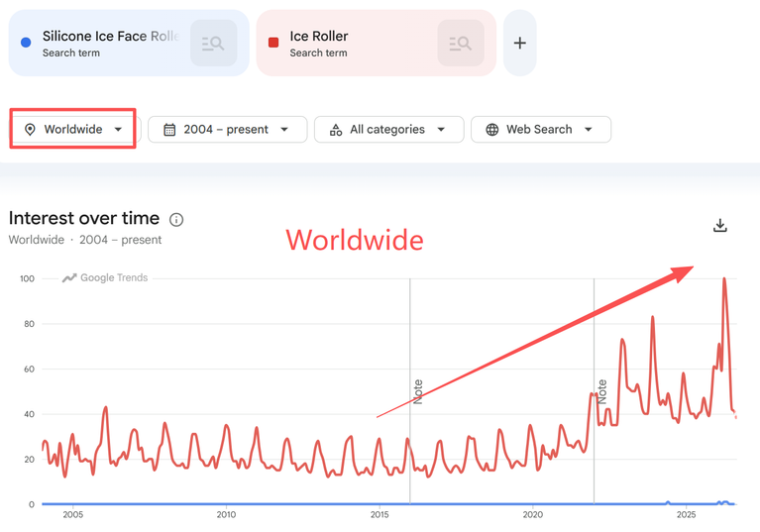Image resolution: width=760 pixels, height=532 pixels.
Task: Show info for Interest over time
Action: (176, 220)
